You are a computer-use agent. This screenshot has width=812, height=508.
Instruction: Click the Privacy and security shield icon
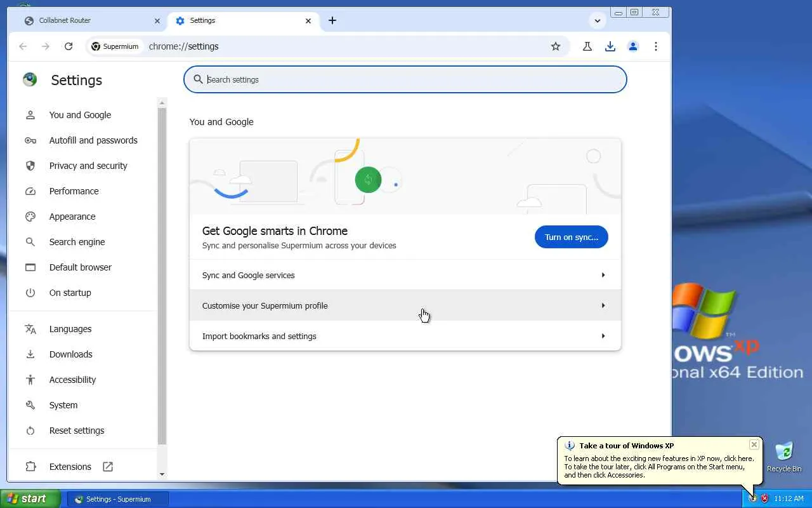[30, 166]
